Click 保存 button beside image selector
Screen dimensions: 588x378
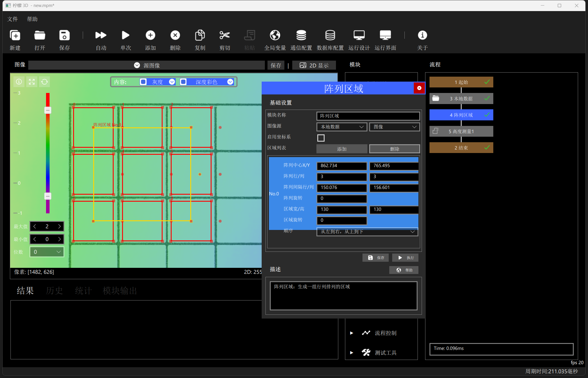click(x=276, y=65)
